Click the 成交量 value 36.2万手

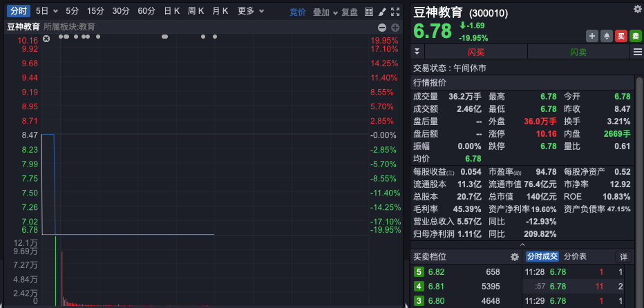(465, 97)
